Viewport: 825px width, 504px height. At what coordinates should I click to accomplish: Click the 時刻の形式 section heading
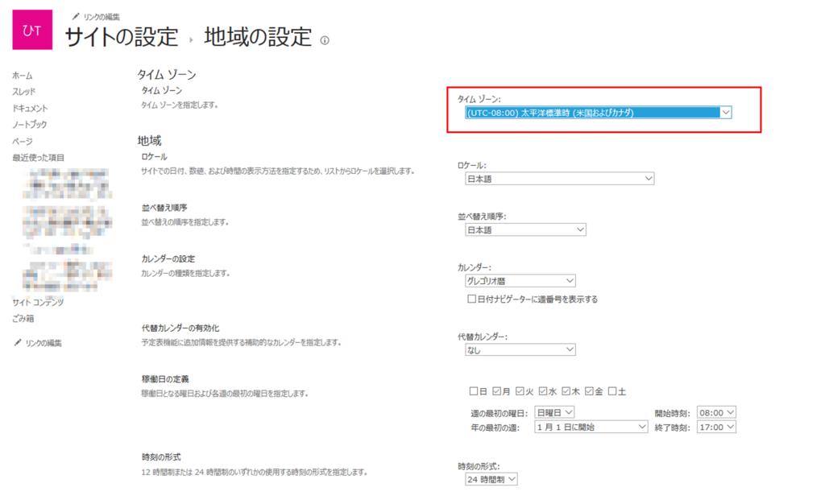161,457
